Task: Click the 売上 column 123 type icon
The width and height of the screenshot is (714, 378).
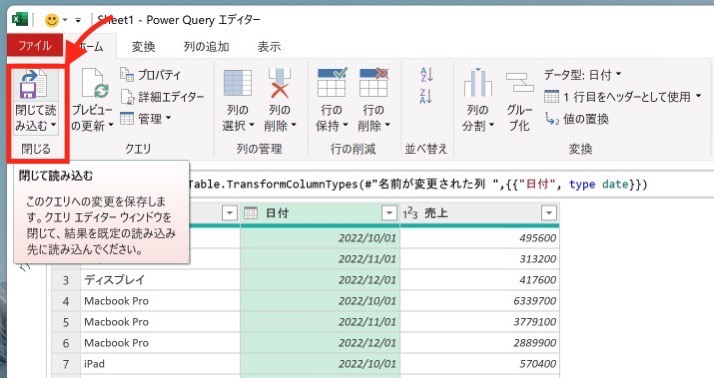Action: coord(410,213)
